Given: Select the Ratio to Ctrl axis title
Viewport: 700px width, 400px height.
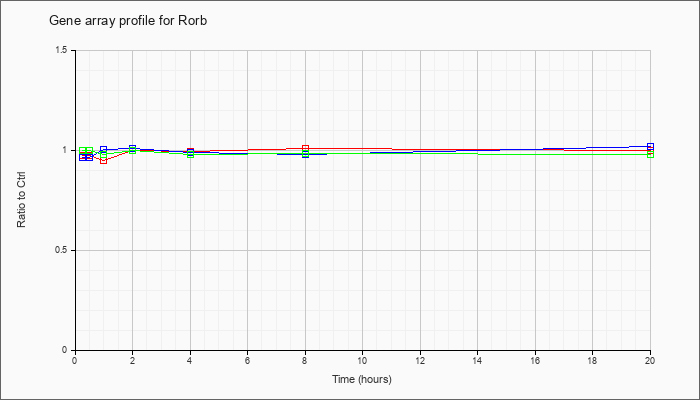Looking at the screenshot, I should tap(21, 200).
